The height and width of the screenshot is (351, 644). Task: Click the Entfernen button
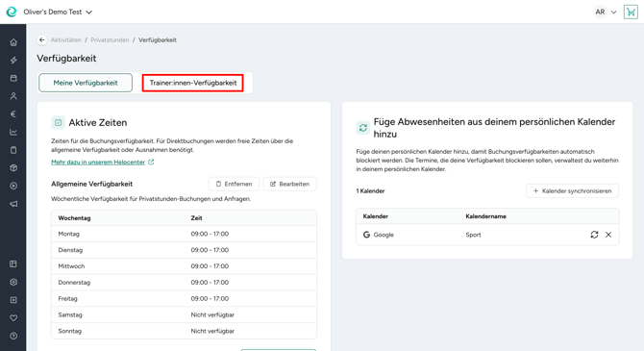point(234,184)
